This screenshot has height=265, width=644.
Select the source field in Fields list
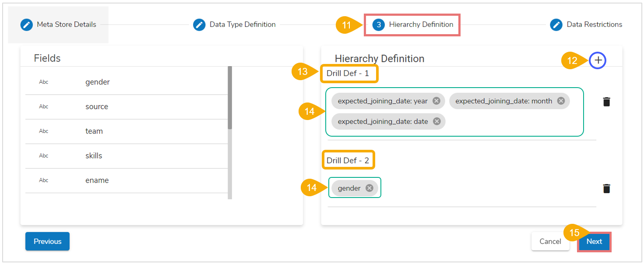tap(97, 106)
